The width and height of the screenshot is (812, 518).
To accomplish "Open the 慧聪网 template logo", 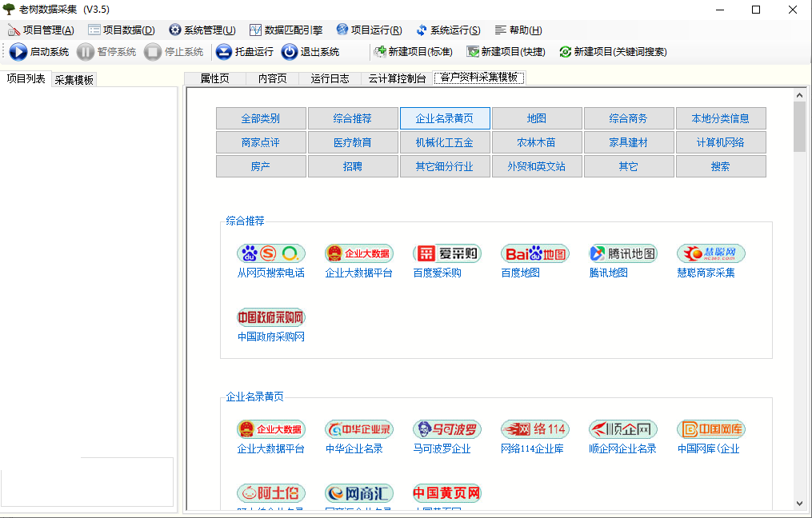I will [x=711, y=253].
